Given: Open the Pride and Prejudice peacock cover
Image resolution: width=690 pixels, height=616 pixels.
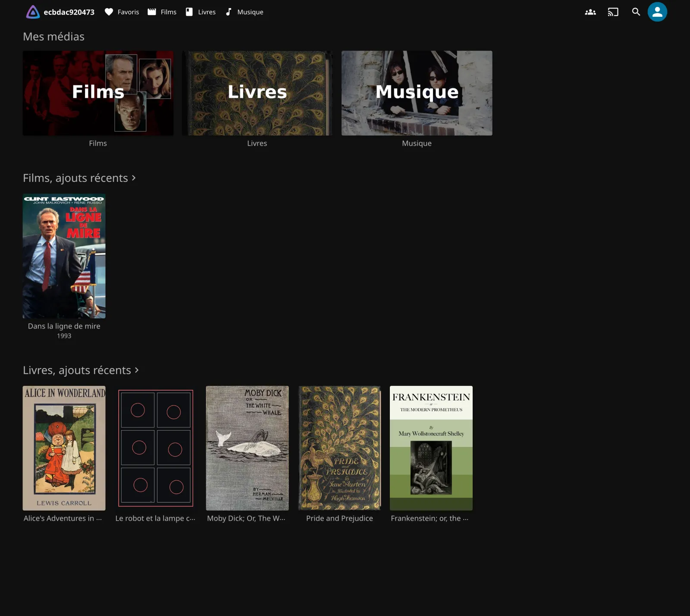Looking at the screenshot, I should click(x=339, y=448).
